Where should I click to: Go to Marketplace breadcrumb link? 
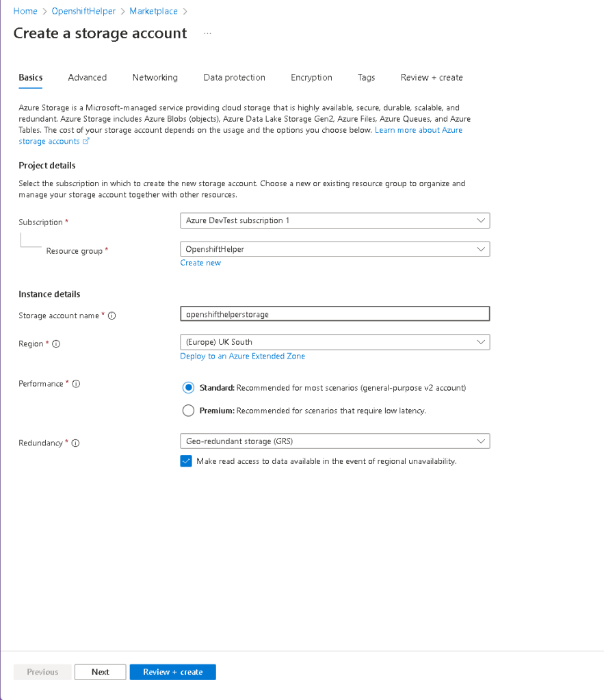pyautogui.click(x=154, y=11)
